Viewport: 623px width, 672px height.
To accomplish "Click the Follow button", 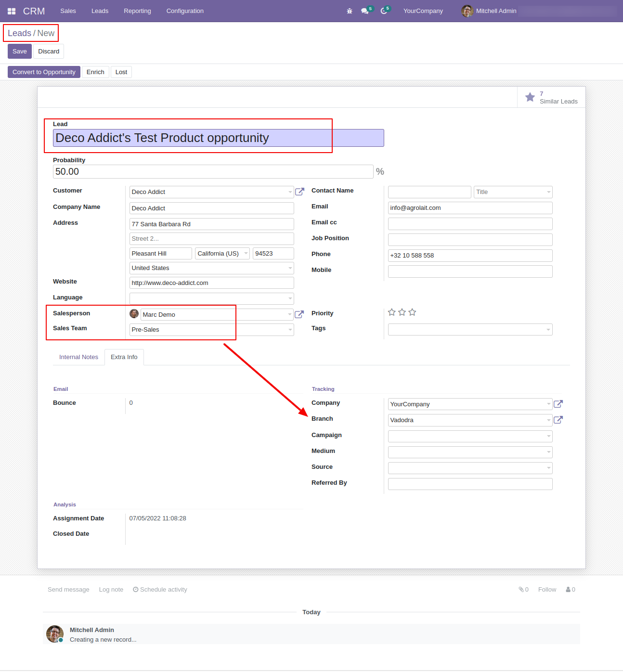I will (547, 590).
